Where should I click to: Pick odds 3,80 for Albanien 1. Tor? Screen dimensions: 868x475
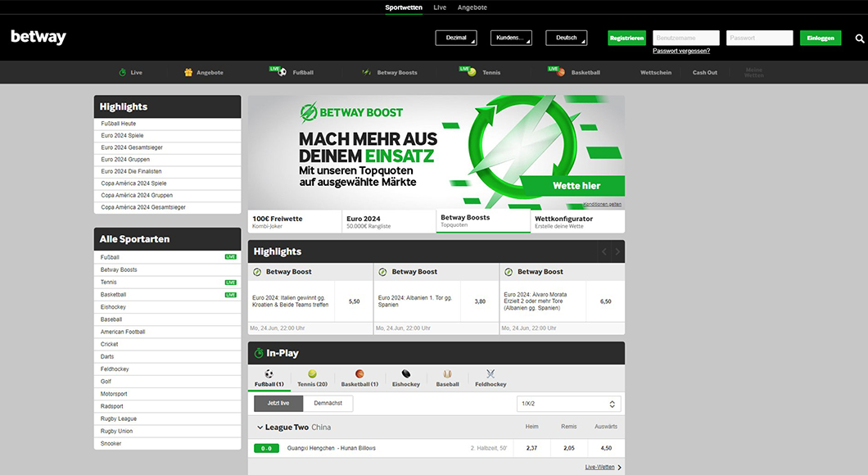(480, 301)
